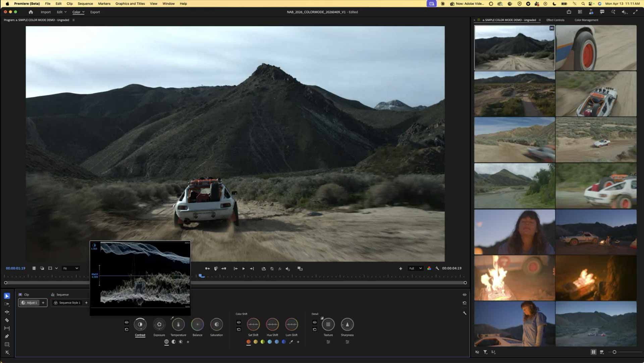Select the orange Color Shift swatch
The image size is (644, 363).
[249, 342]
